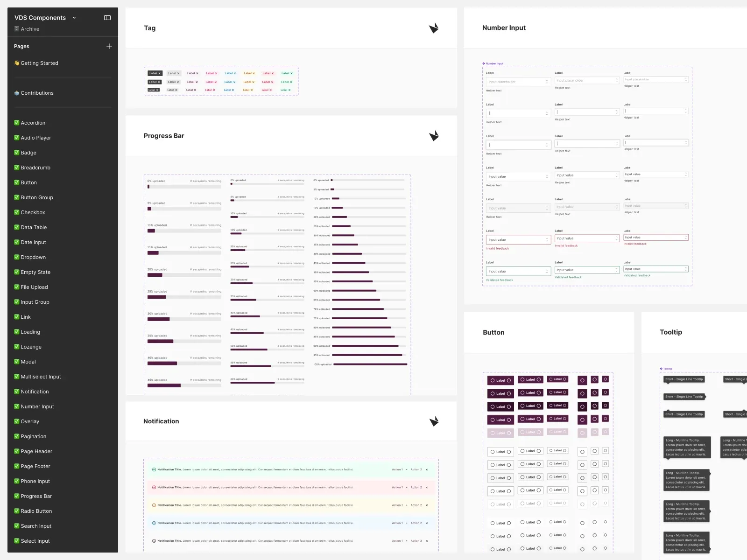Screen dimensions: 747x560
Task: Click Action 1 in the green notification
Action: tap(397, 469)
